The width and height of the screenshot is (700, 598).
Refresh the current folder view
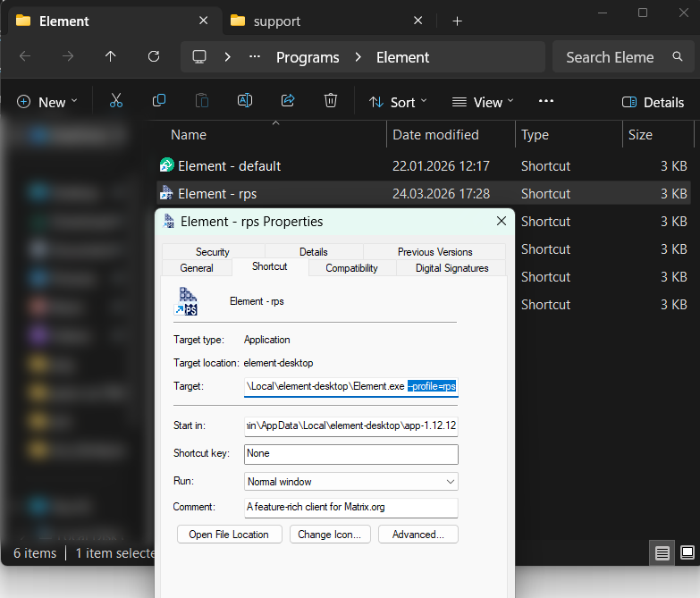(153, 57)
